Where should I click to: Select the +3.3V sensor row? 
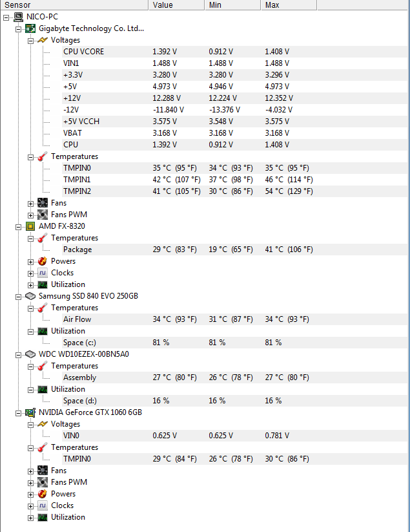(234, 75)
